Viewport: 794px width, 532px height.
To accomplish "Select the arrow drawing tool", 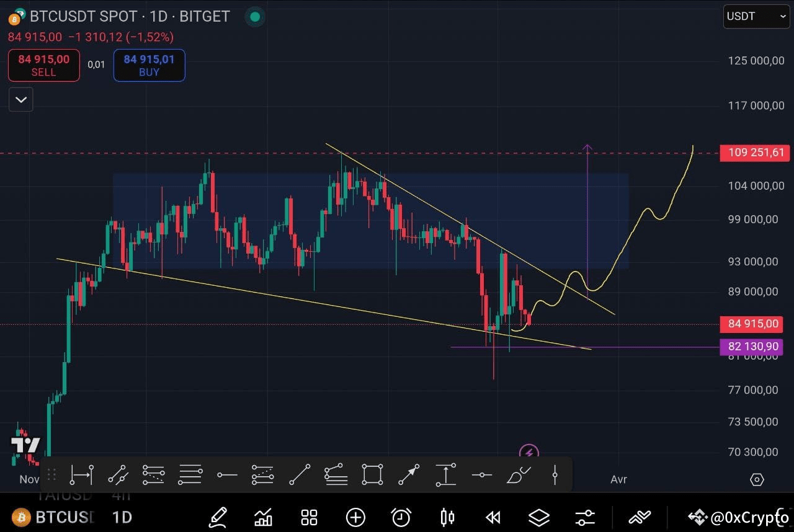I will tap(408, 475).
